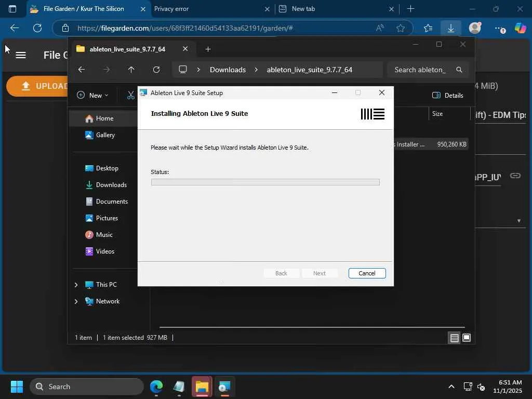This screenshot has width=532, height=399.
Task: Close the Privacy error browser tab
Action: click(267, 9)
